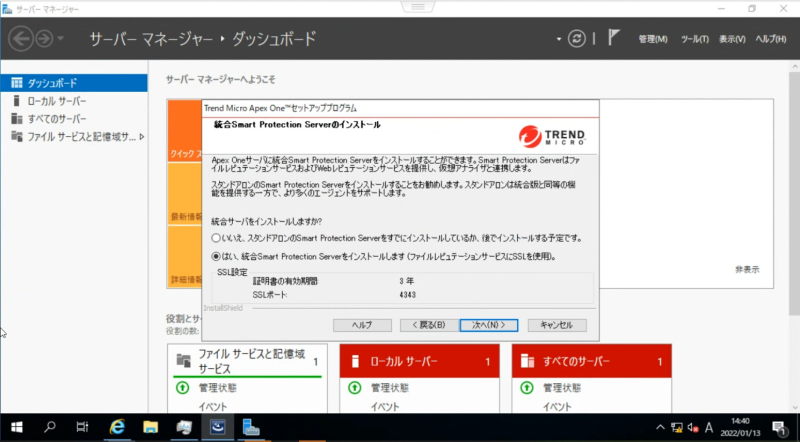Click the green status icon in すべてのサーバー tile

point(527,388)
